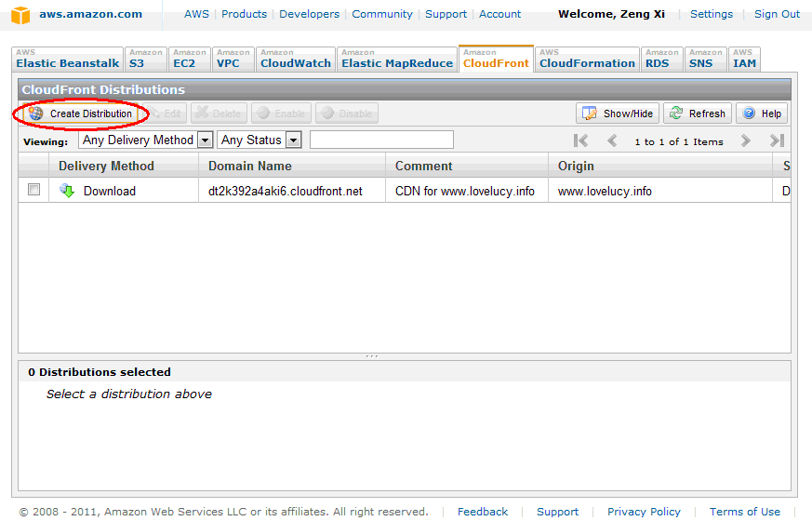Open Account navigation link
The height and width of the screenshot is (521, 812).
pos(499,14)
